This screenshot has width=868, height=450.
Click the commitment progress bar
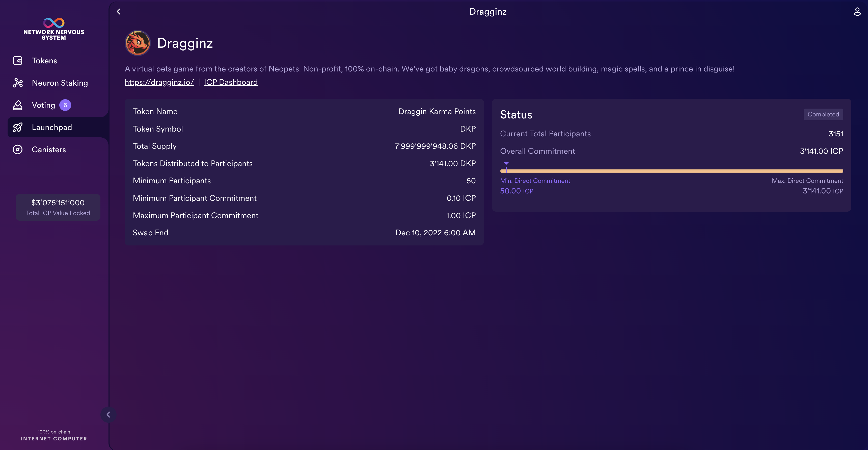tap(671, 171)
